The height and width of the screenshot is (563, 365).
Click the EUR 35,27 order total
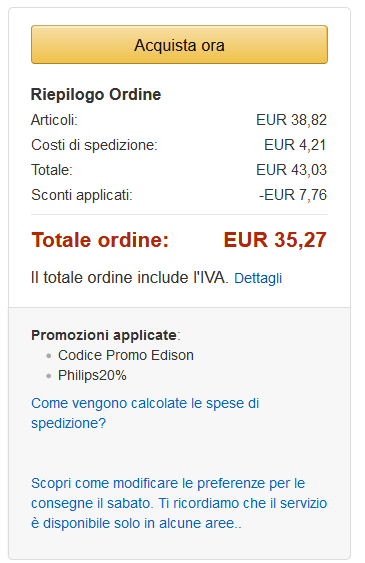point(275,239)
